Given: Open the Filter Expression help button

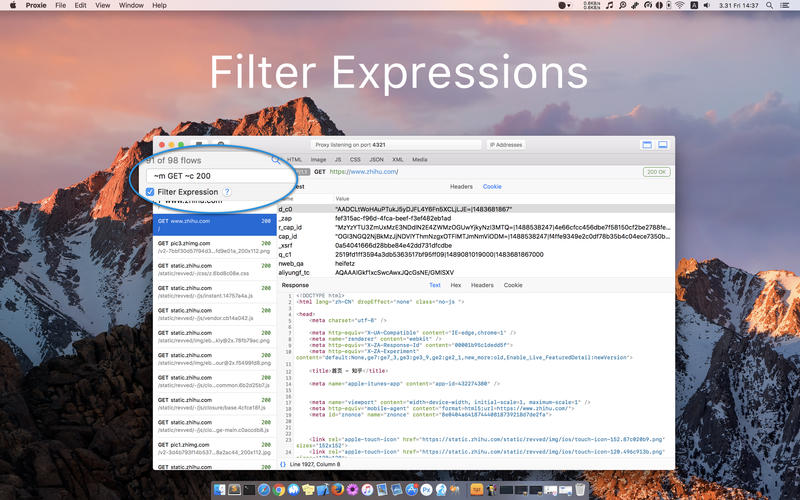Looking at the screenshot, I should pyautogui.click(x=227, y=192).
